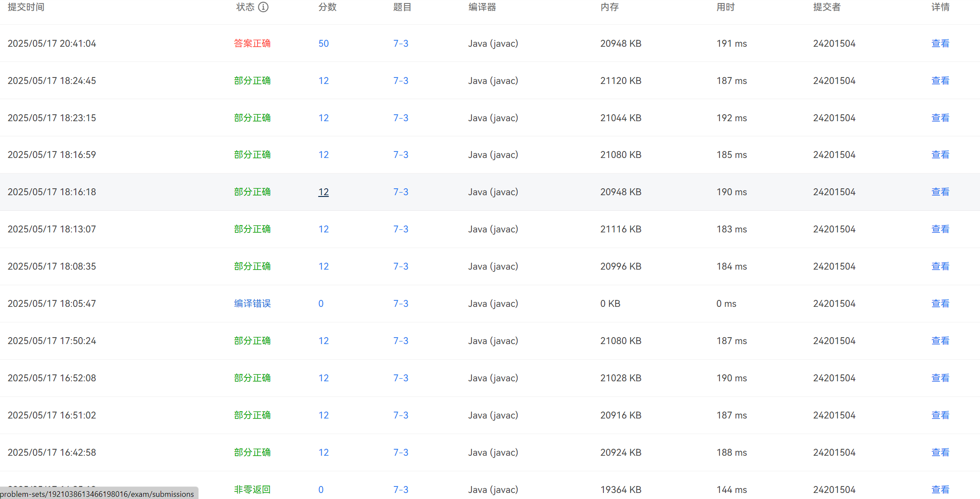Click 查看 on the compile error row
Viewport: 980px width, 499px height.
940,303
